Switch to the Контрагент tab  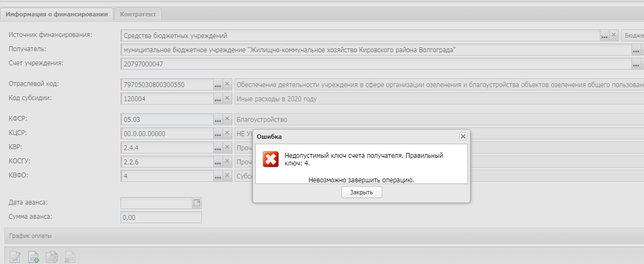(x=138, y=14)
